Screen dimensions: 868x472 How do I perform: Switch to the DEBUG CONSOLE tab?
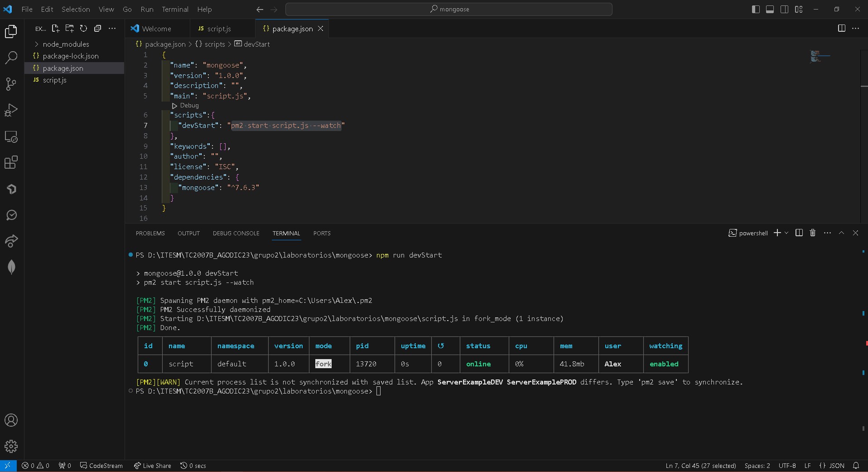236,233
